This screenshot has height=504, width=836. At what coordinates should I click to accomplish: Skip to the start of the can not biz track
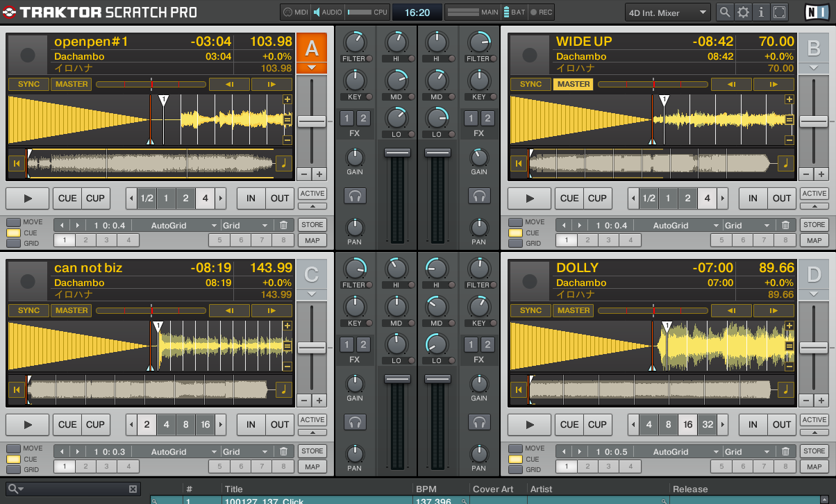[16, 389]
